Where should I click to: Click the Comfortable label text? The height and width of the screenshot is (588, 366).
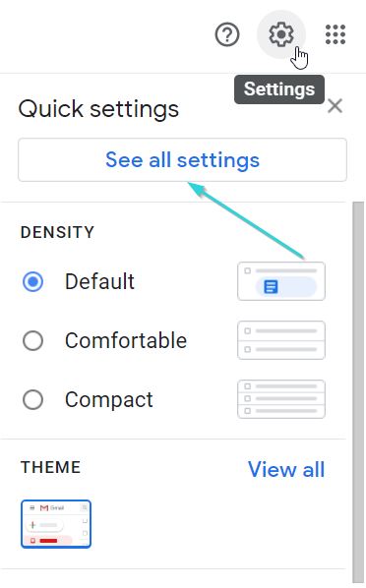(126, 340)
